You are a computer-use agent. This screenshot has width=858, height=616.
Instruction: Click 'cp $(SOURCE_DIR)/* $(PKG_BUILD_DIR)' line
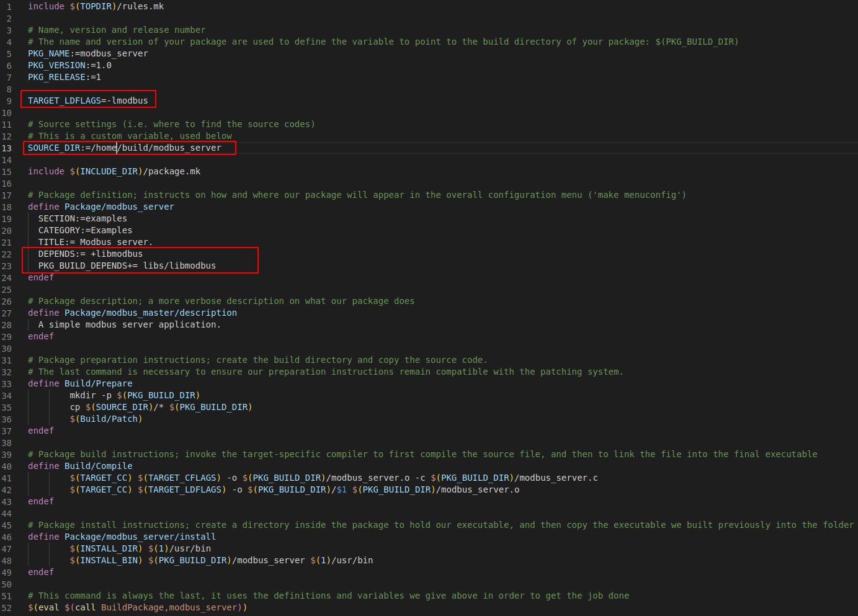[x=161, y=407]
